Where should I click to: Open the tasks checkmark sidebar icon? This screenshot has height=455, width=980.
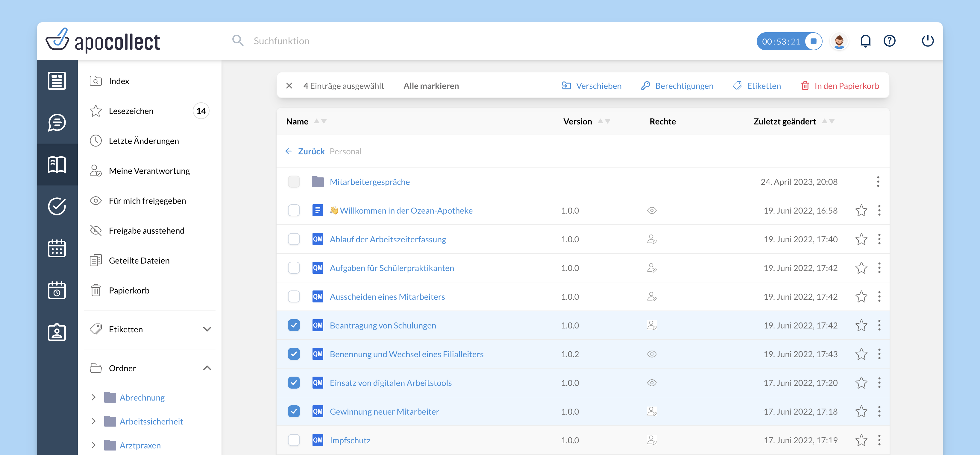tap(57, 206)
